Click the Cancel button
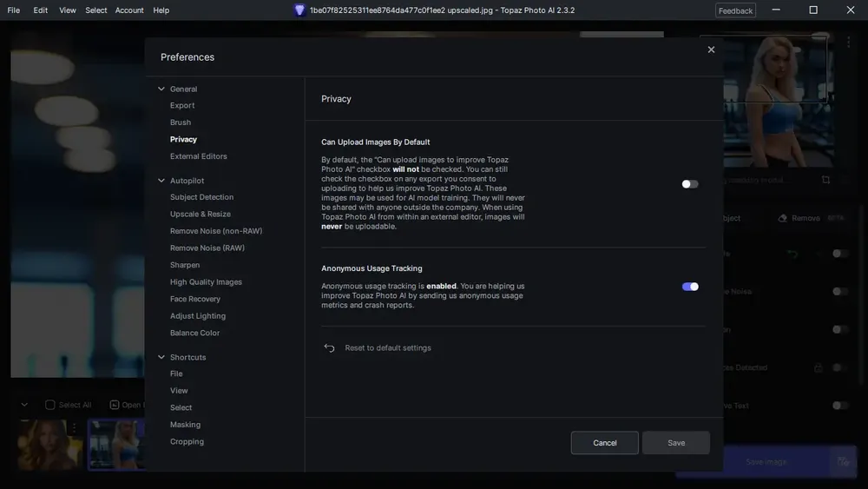 tap(604, 442)
